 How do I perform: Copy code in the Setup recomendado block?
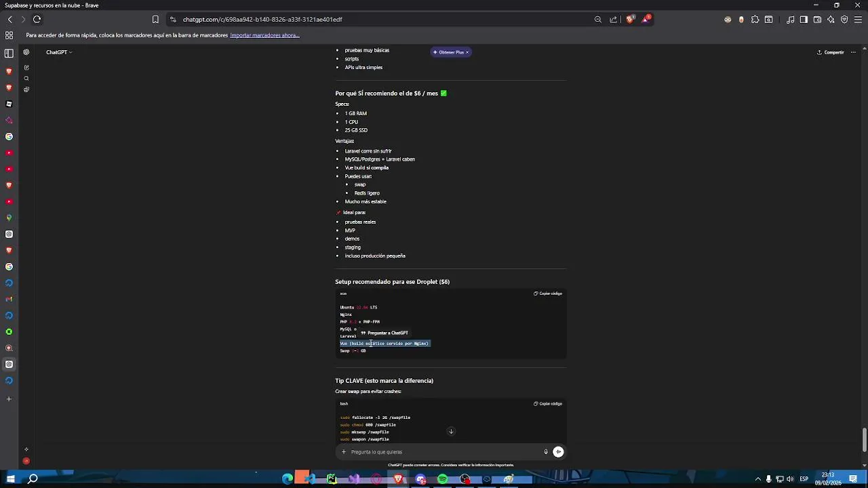point(548,293)
